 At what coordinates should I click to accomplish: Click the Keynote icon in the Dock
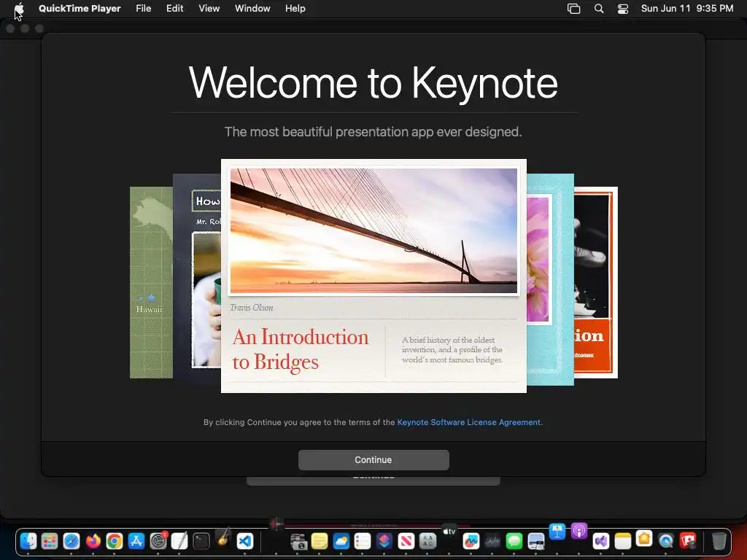click(x=557, y=532)
